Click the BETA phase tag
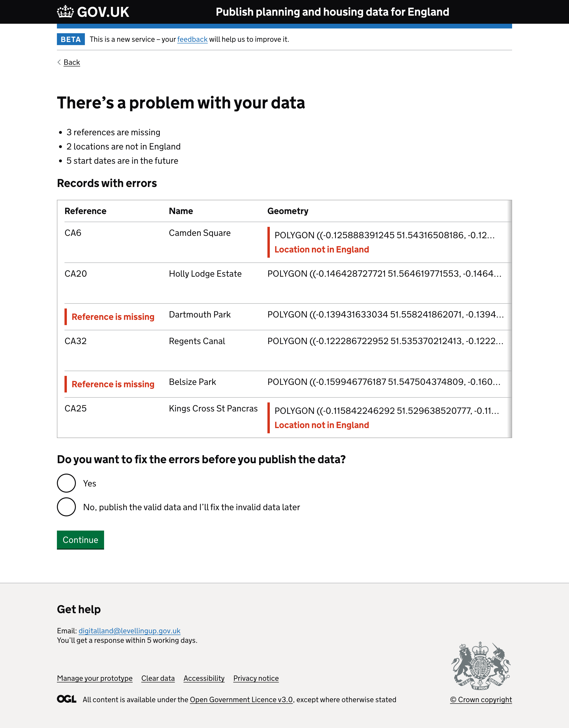 coord(71,39)
